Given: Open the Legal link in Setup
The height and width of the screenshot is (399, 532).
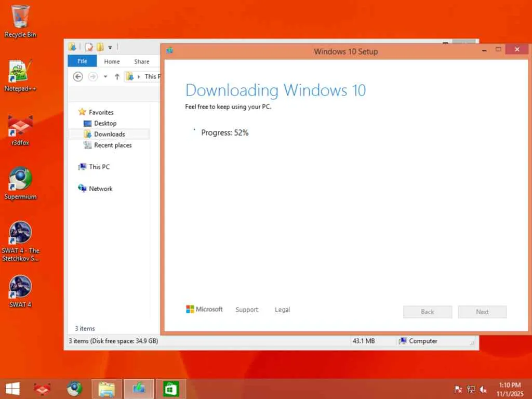Looking at the screenshot, I should (x=282, y=310).
